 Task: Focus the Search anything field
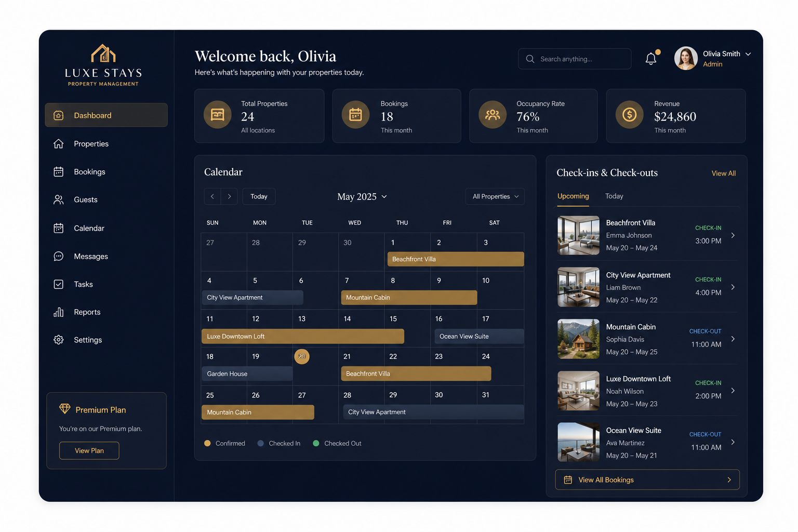pyautogui.click(x=575, y=59)
